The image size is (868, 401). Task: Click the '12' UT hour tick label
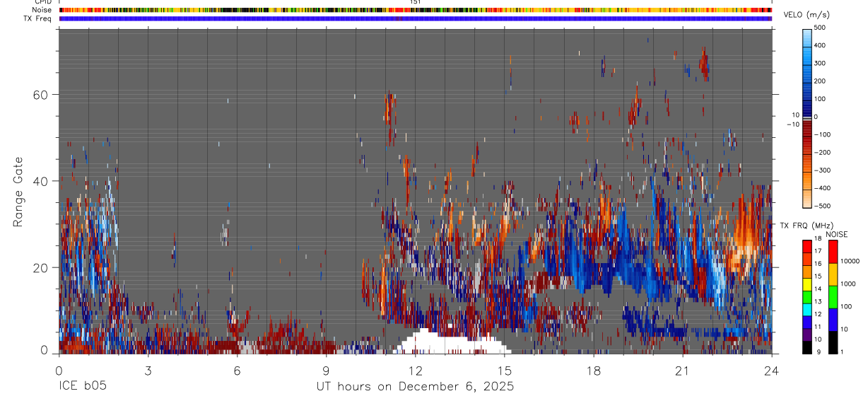click(x=416, y=371)
